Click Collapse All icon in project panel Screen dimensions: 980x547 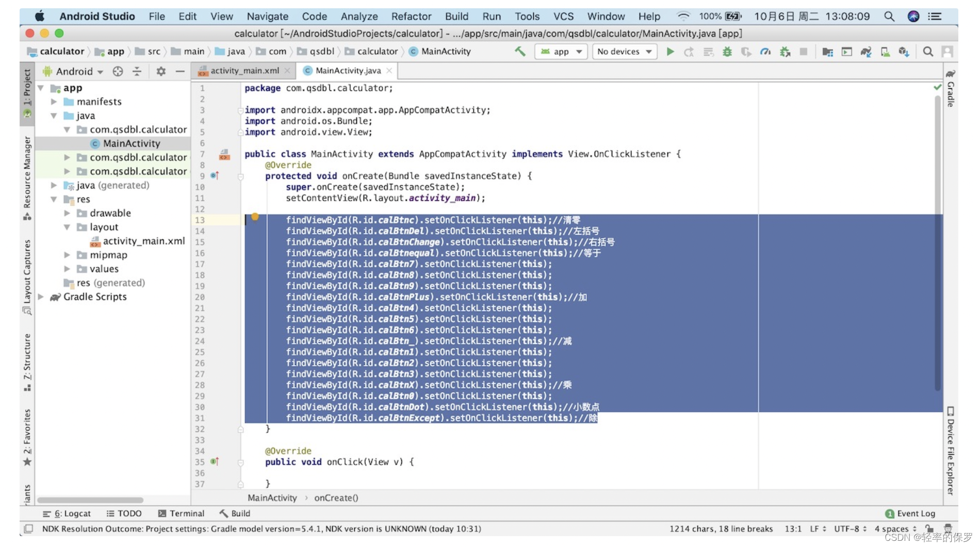137,71
